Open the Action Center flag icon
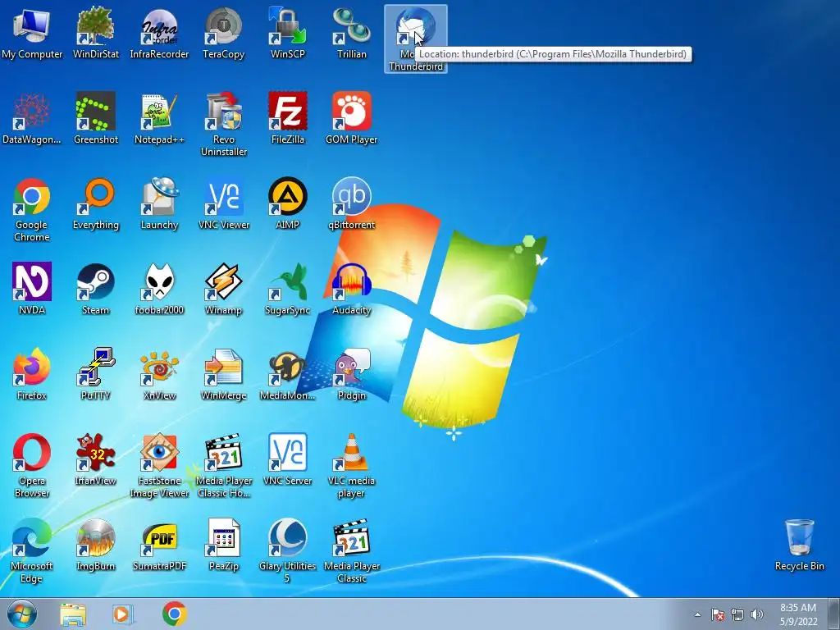This screenshot has width=840, height=630. (718, 614)
